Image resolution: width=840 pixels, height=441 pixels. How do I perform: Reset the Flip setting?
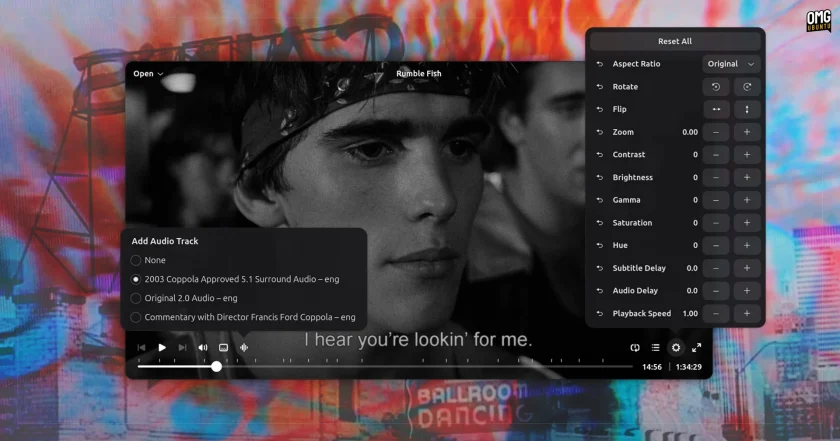click(x=599, y=109)
